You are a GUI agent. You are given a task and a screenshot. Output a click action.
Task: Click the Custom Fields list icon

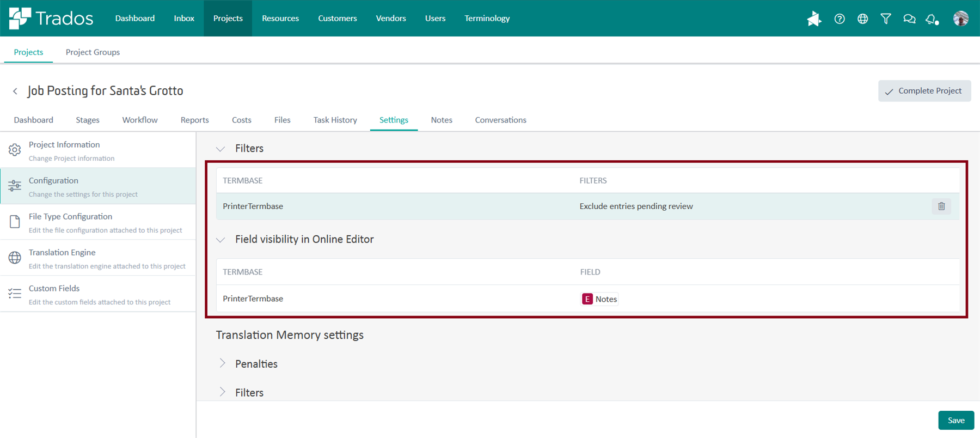[15, 294]
